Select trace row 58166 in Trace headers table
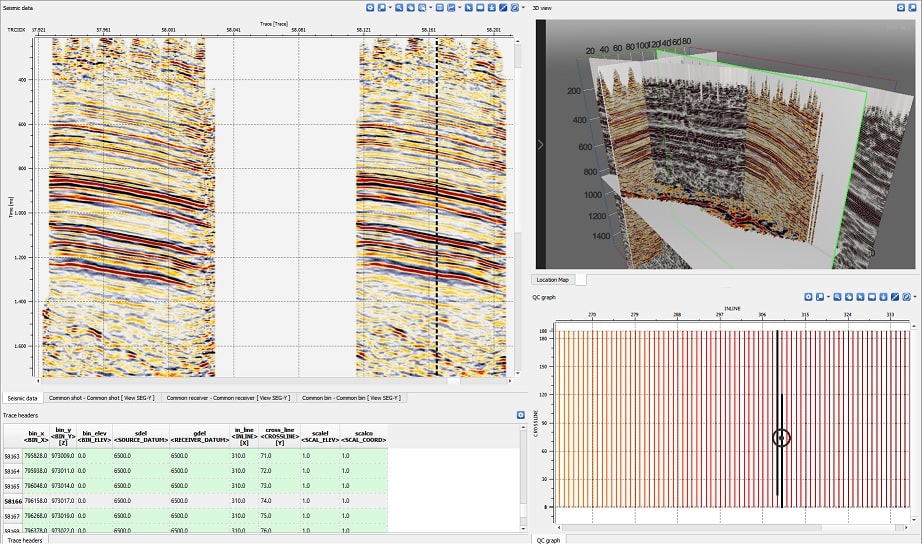The image size is (922, 544). [14, 501]
